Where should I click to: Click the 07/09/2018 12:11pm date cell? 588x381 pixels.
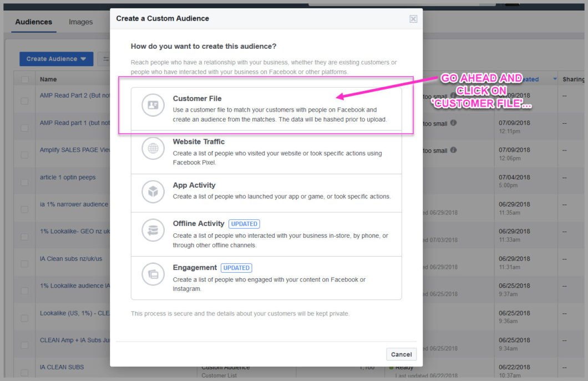point(515,127)
